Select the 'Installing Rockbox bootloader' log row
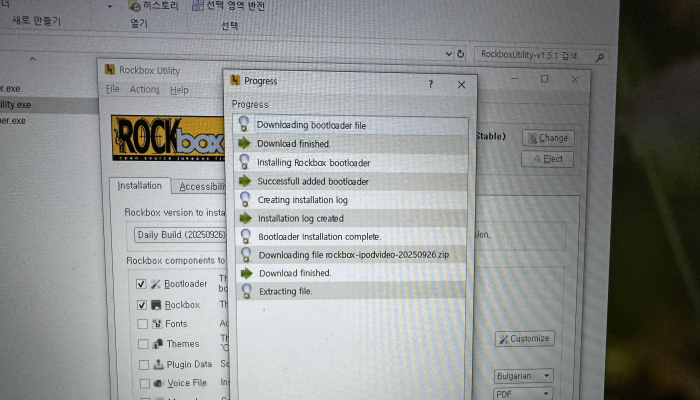 (x=351, y=162)
